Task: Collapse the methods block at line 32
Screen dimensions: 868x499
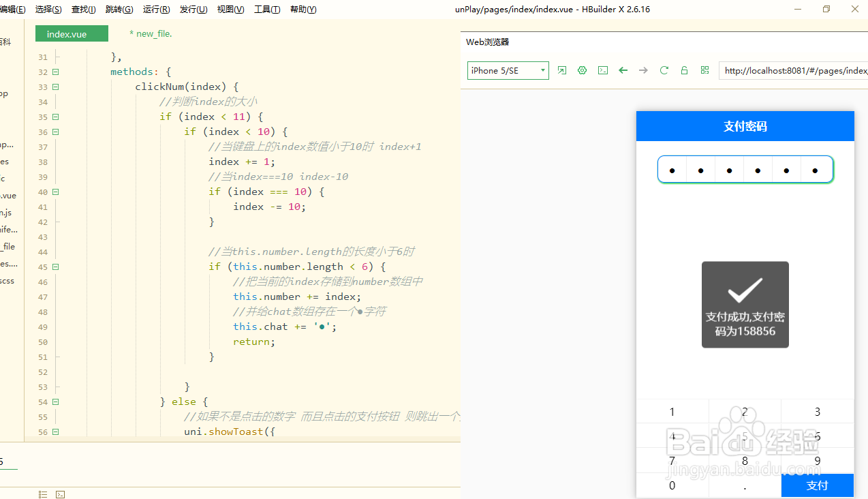Action: click(56, 72)
